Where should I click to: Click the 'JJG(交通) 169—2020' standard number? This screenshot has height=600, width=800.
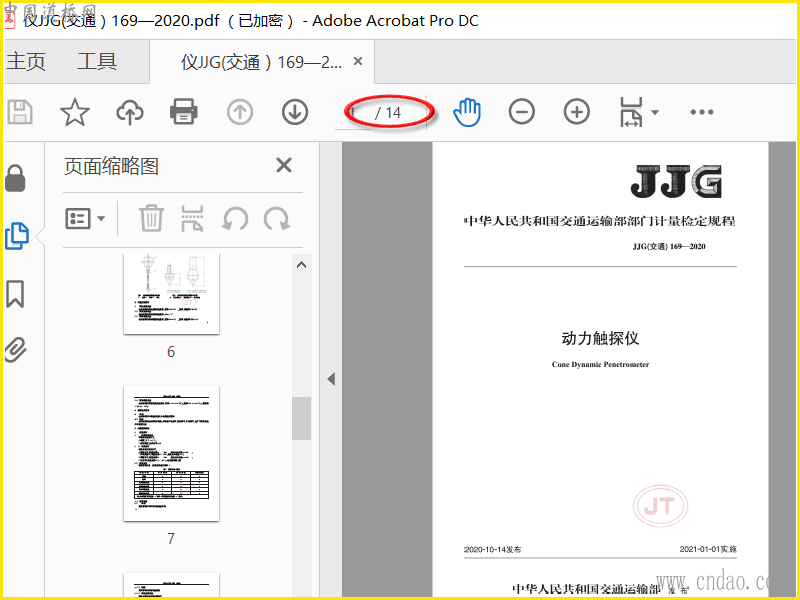pyautogui.click(x=669, y=246)
